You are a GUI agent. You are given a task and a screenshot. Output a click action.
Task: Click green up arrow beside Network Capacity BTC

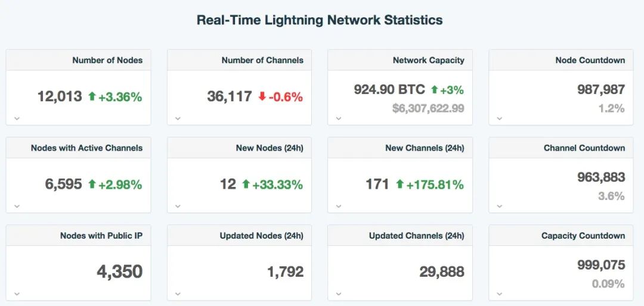pos(435,90)
